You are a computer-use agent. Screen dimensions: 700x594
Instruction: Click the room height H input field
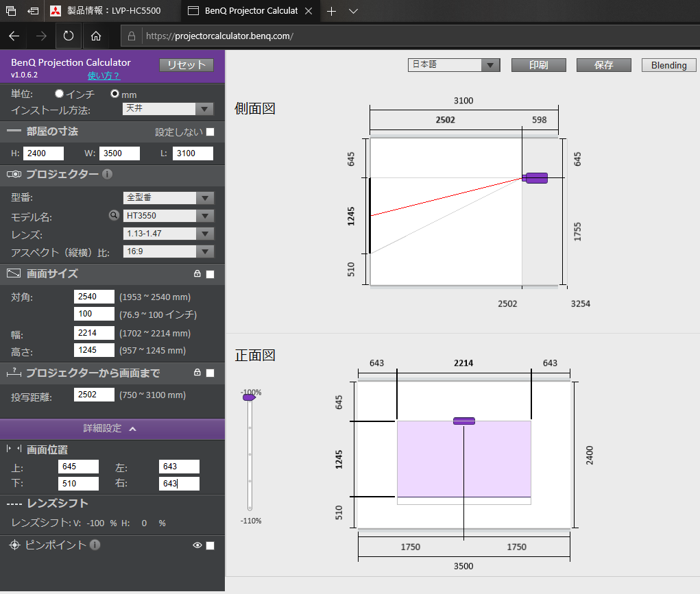click(43, 153)
